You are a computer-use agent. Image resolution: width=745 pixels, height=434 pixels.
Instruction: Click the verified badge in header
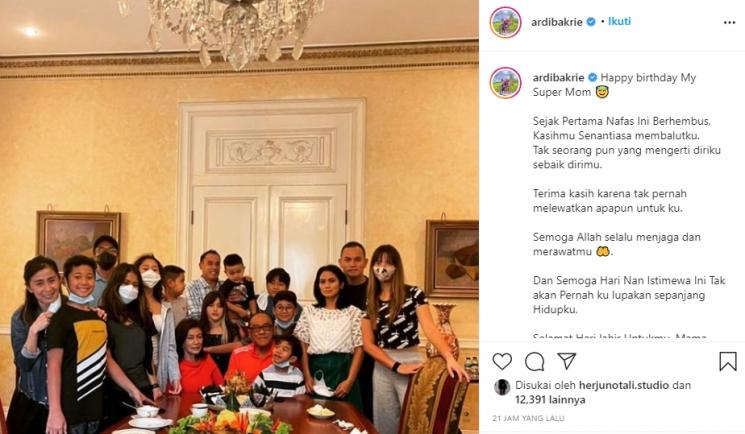coord(591,22)
